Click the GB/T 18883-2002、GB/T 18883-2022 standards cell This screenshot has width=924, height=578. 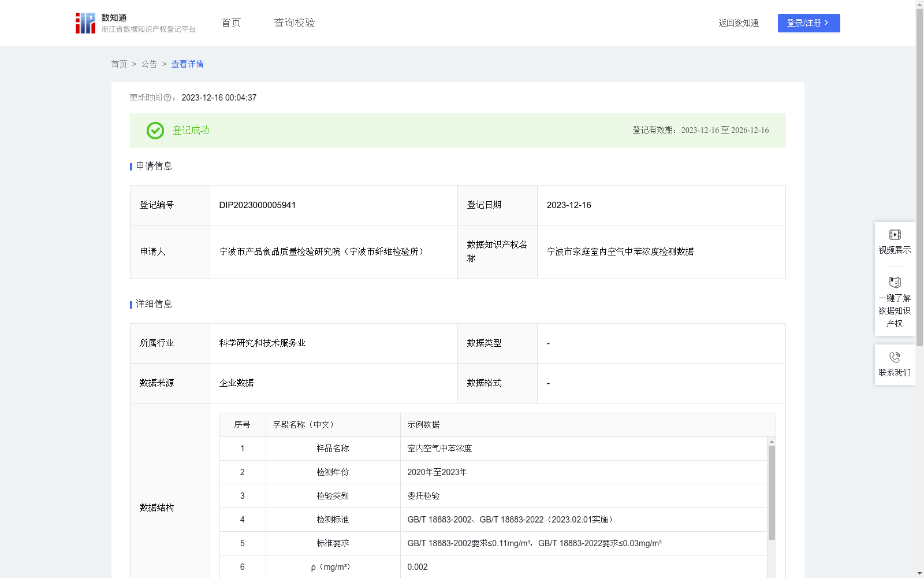pyautogui.click(x=584, y=520)
